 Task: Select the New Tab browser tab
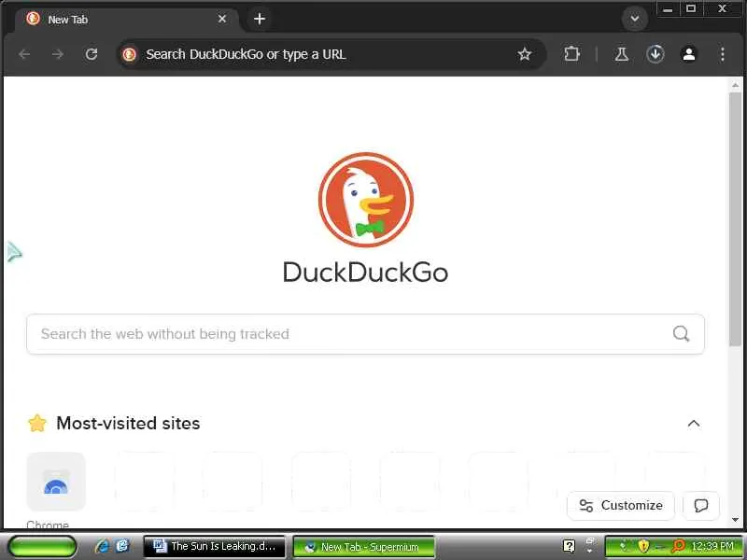click(126, 20)
